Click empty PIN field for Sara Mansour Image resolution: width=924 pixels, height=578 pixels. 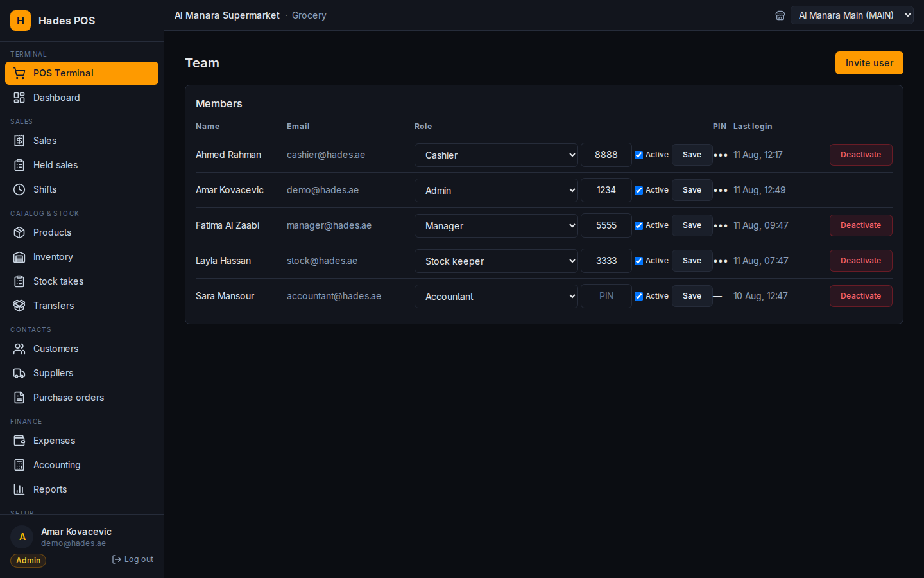[606, 296]
